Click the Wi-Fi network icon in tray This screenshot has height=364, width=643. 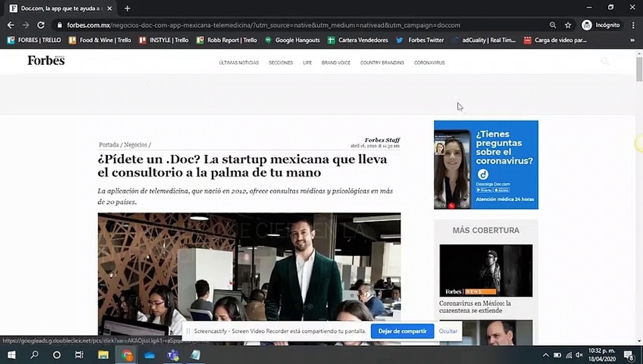[569, 355]
